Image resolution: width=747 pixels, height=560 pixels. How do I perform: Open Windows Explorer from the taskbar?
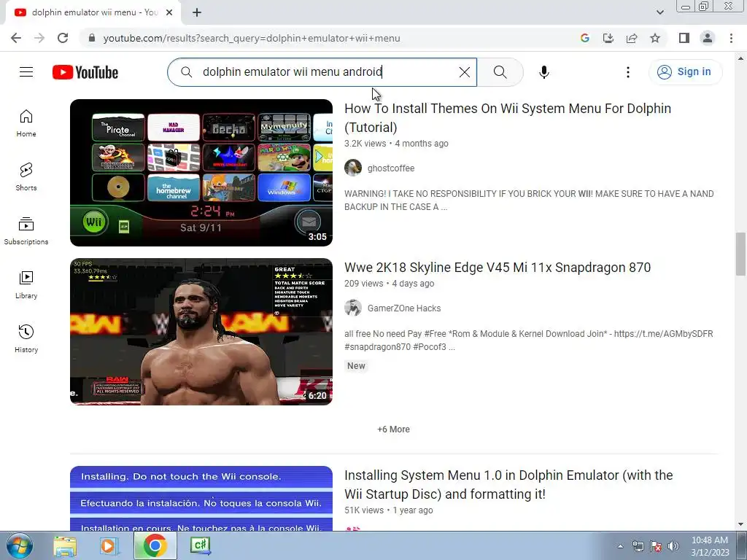[65, 545]
